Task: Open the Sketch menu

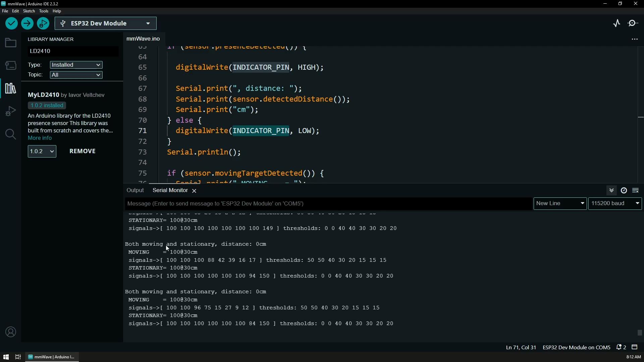Action: pos(29,11)
